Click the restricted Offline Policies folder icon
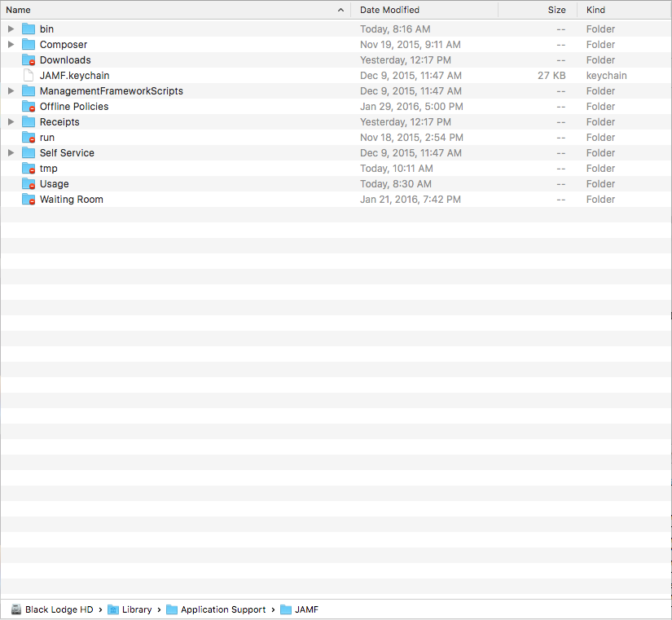The height and width of the screenshot is (620, 672). [x=29, y=107]
